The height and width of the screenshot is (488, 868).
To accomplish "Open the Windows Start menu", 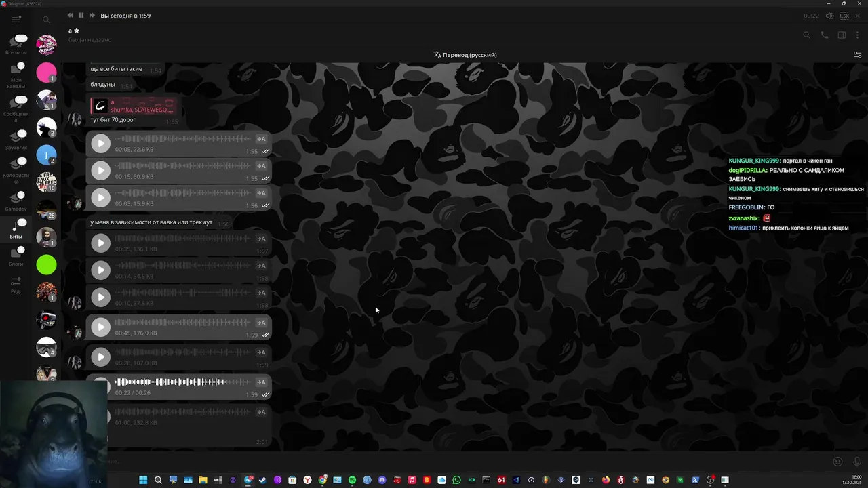I will [143, 480].
